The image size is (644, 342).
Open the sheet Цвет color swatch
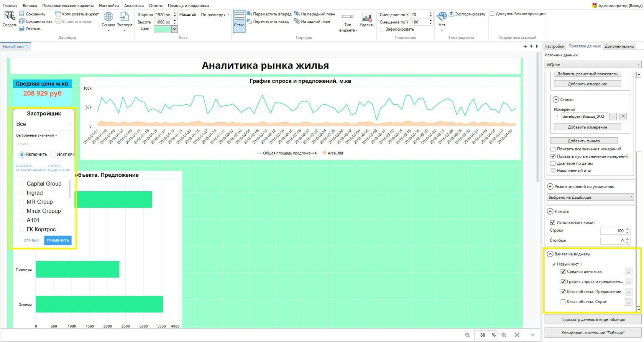pos(163,29)
